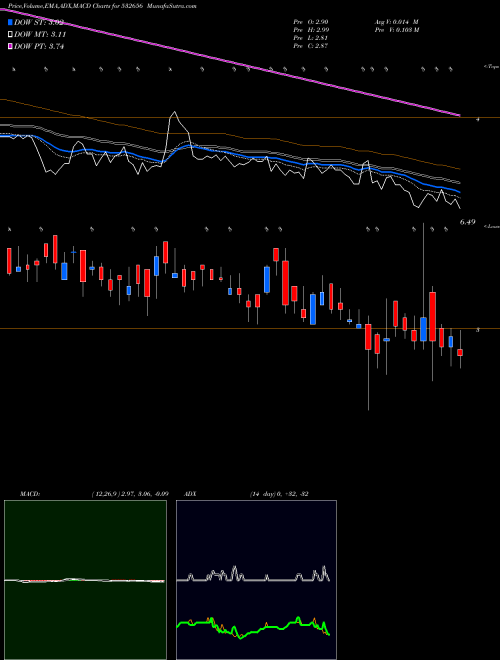Viewport: 500px width, 660px height.
Task: Click the last red candlestick at far right
Action: point(460,352)
